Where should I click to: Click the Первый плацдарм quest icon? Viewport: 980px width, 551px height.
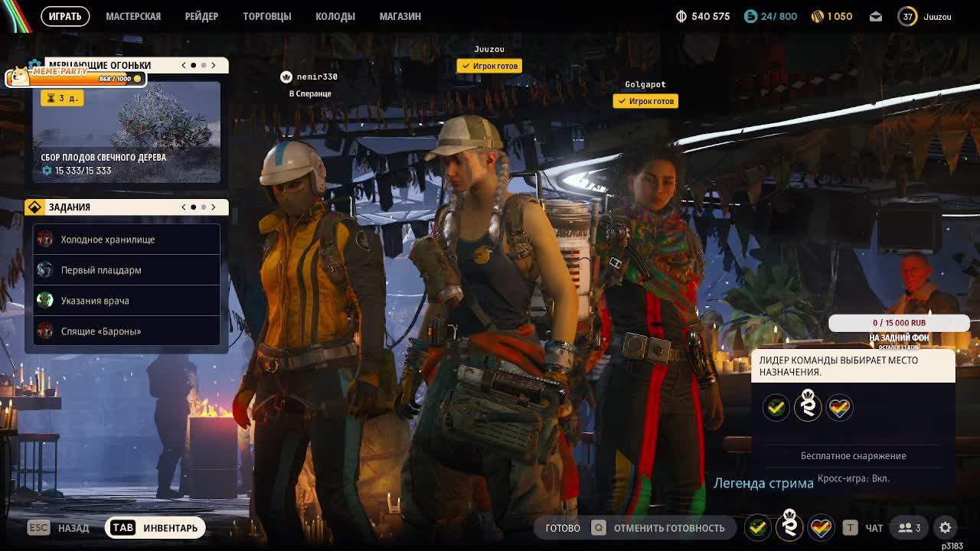click(x=45, y=270)
